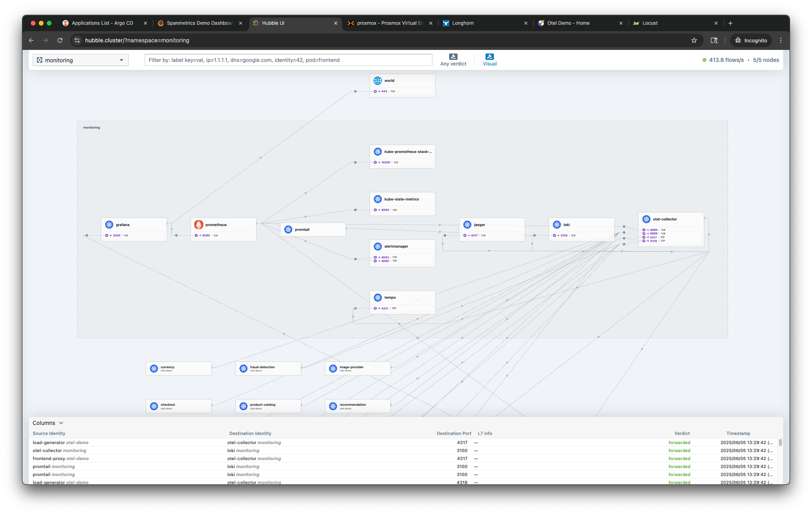This screenshot has width=812, height=514.
Task: Open the Visual options dropdown
Action: (490, 60)
